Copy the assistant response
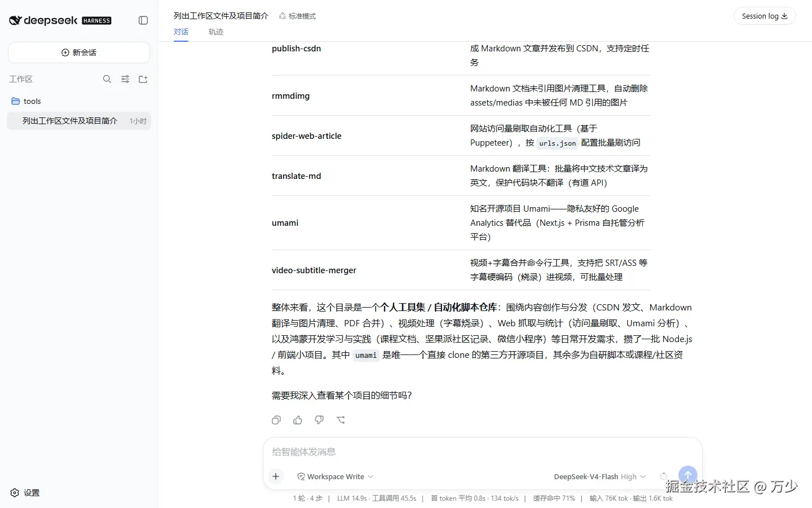812x508 pixels. [x=276, y=420]
